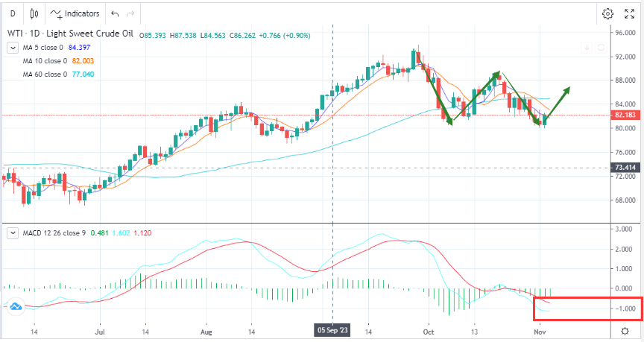The width and height of the screenshot is (644, 342).
Task: Select the MA 60 close indicator label
Action: coord(46,75)
